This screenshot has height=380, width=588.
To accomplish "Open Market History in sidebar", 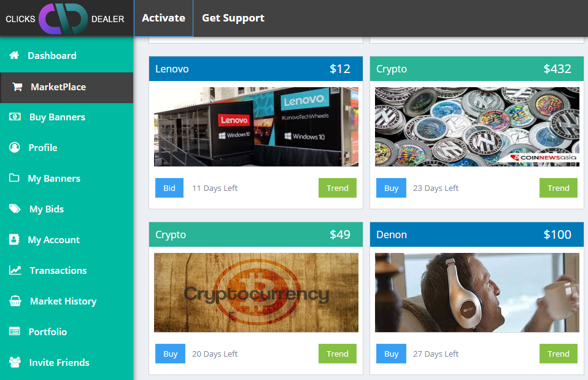I will point(66,301).
